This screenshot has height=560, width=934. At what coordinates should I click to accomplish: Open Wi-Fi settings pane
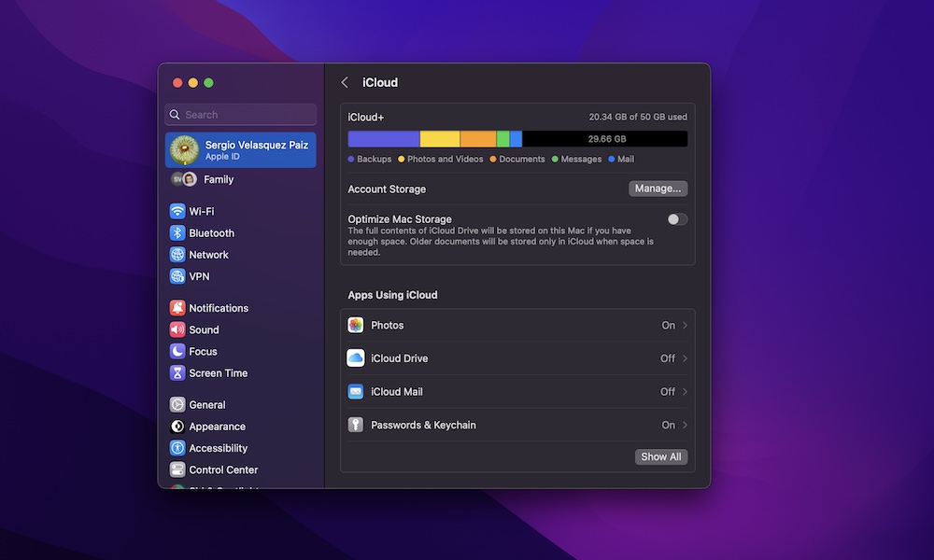pos(241,211)
